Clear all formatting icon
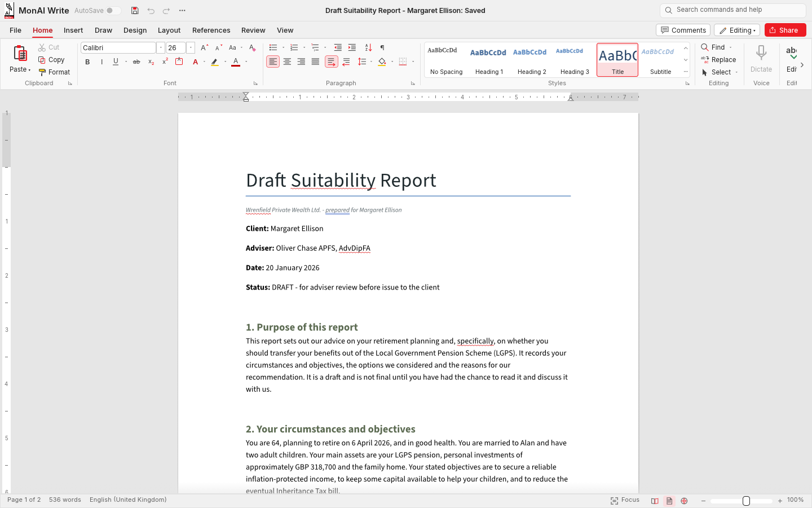This screenshot has height=508, width=812. coord(252,47)
